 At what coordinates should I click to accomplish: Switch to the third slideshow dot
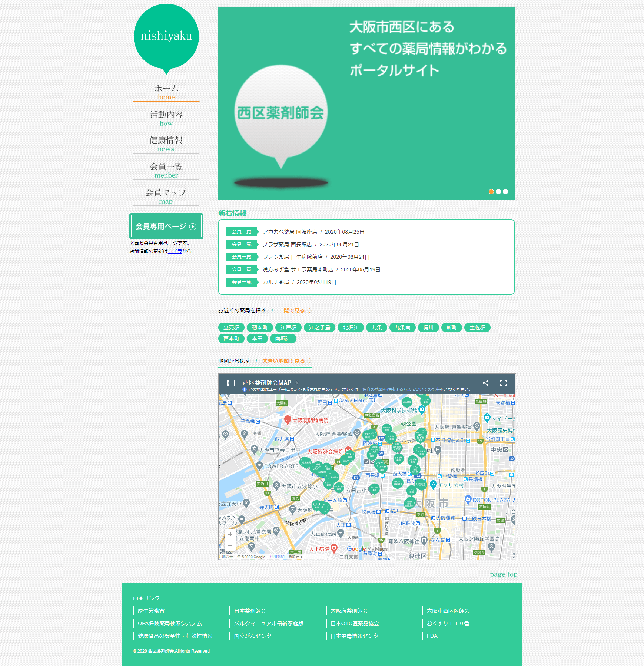tap(505, 192)
